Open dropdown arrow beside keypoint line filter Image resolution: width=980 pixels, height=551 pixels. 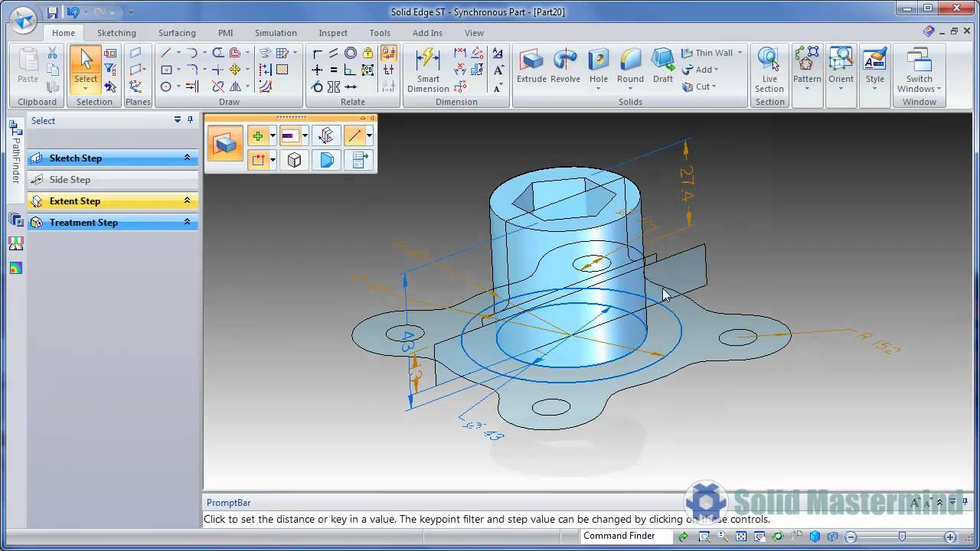369,136
